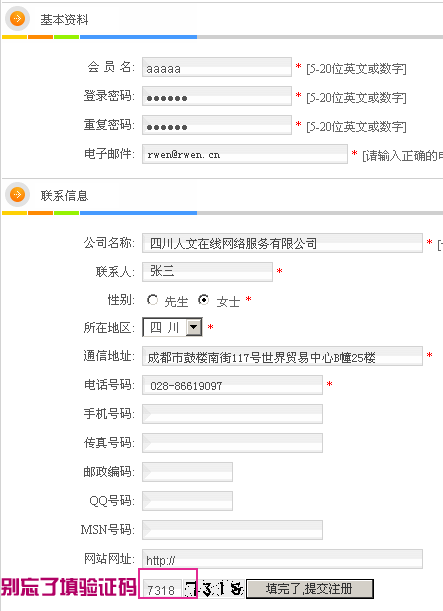Click the orange arrow icon beside 联系信息

click(17, 194)
